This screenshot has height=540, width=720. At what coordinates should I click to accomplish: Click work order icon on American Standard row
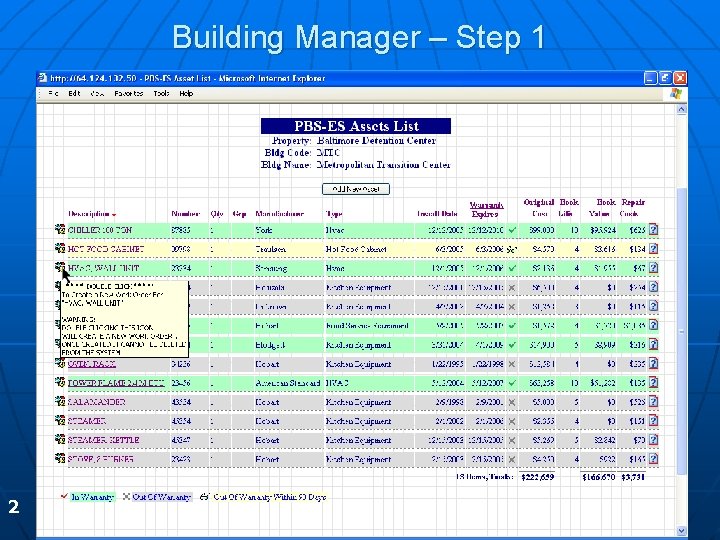click(60, 382)
